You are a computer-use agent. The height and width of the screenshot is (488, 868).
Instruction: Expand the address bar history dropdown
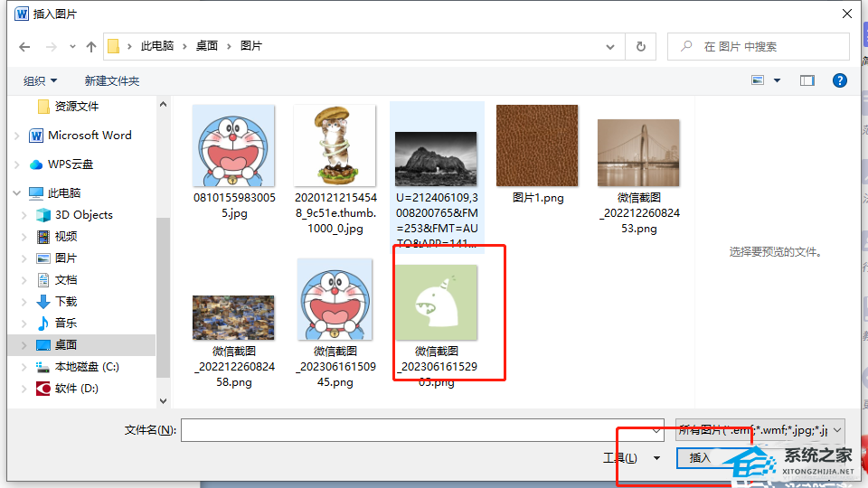tap(610, 47)
